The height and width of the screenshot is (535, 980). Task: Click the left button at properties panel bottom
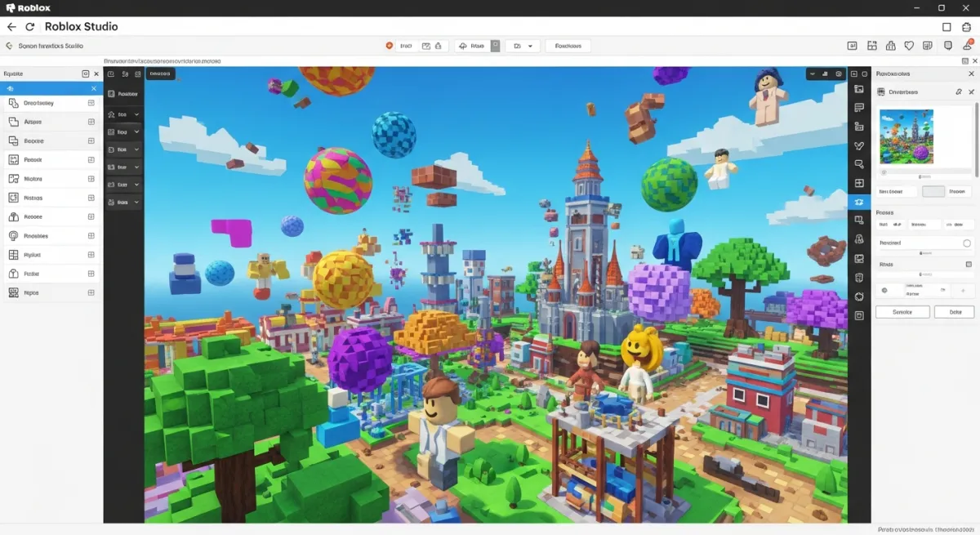tap(902, 312)
